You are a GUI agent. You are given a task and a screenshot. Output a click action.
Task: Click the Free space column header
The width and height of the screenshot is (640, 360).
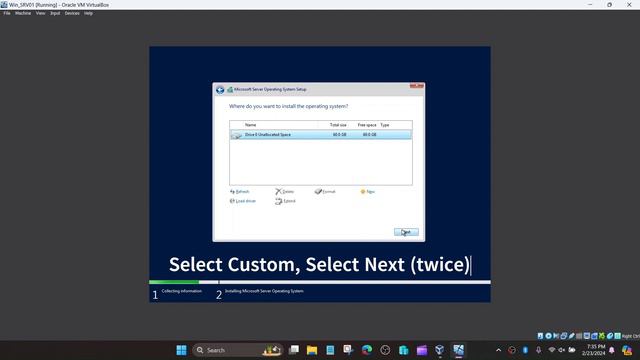click(x=367, y=125)
